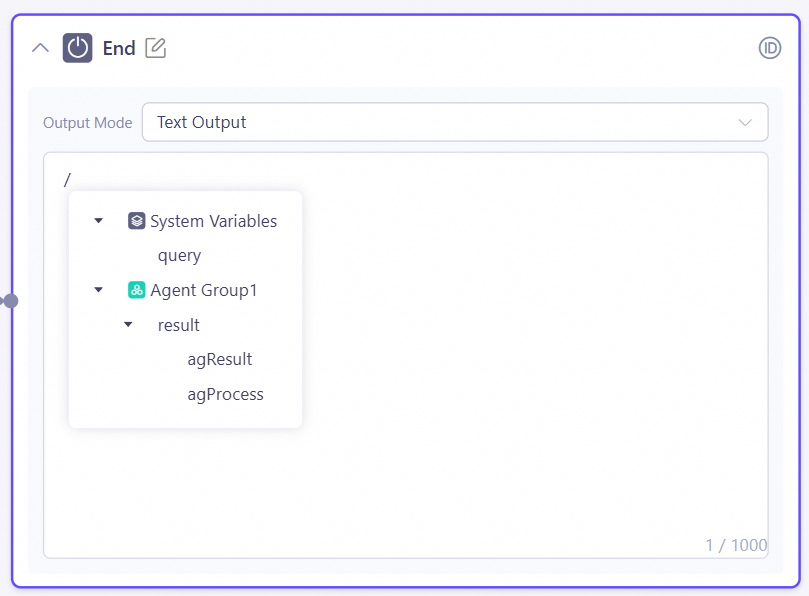Click the System Variables stack icon
The width and height of the screenshot is (809, 596).
click(137, 221)
